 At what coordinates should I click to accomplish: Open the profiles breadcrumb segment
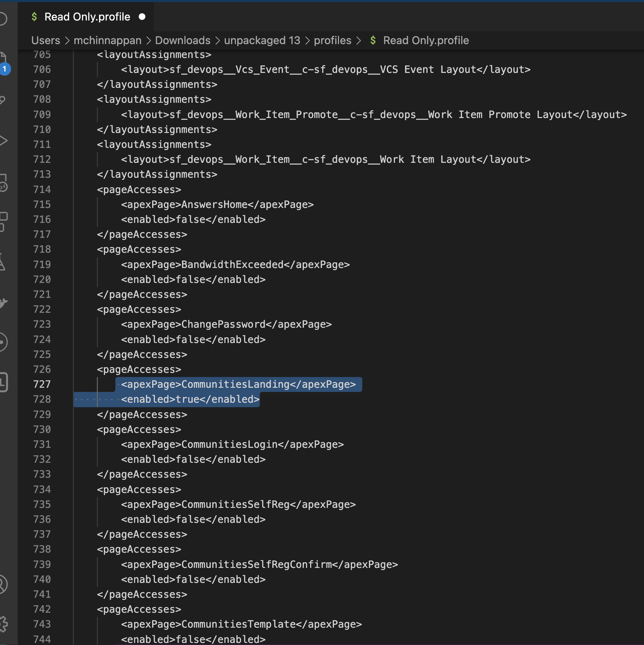click(332, 40)
